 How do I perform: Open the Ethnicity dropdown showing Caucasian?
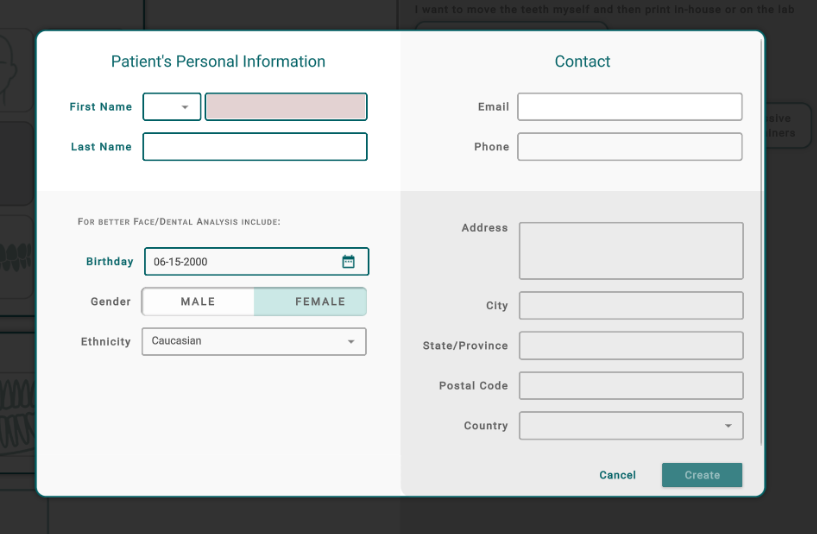coord(254,342)
